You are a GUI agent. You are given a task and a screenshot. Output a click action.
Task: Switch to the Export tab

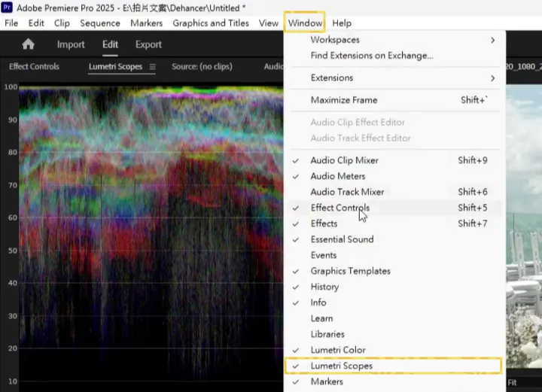click(148, 44)
